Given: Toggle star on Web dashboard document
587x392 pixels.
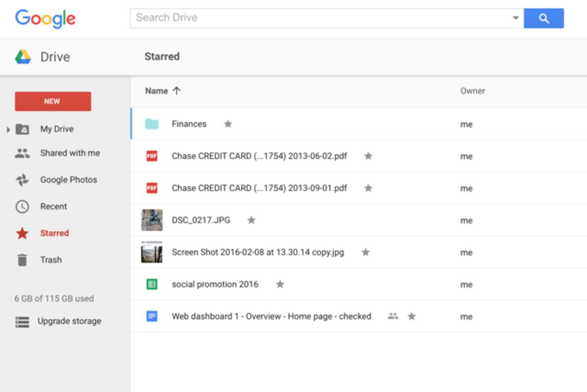Looking at the screenshot, I should [x=412, y=316].
